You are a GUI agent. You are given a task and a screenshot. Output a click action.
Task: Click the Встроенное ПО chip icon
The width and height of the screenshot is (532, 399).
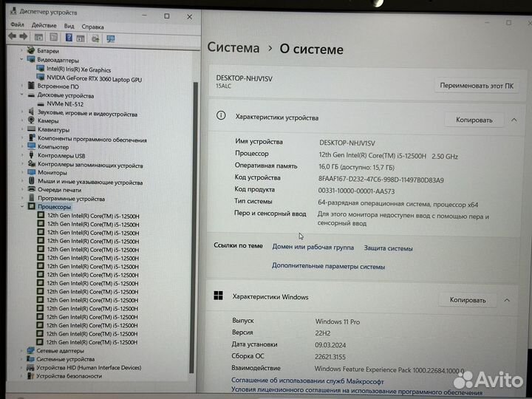[31, 85]
